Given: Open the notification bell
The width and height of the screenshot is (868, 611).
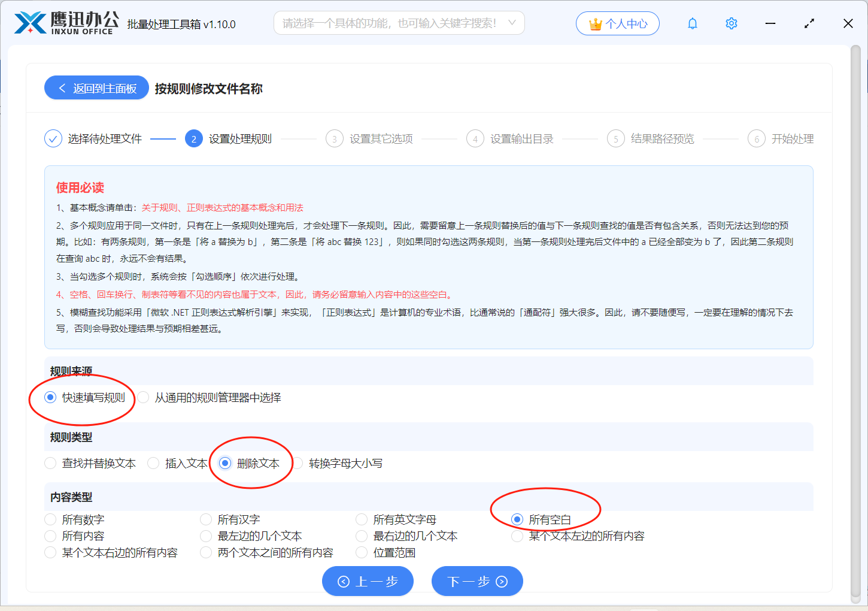Looking at the screenshot, I should click(693, 23).
